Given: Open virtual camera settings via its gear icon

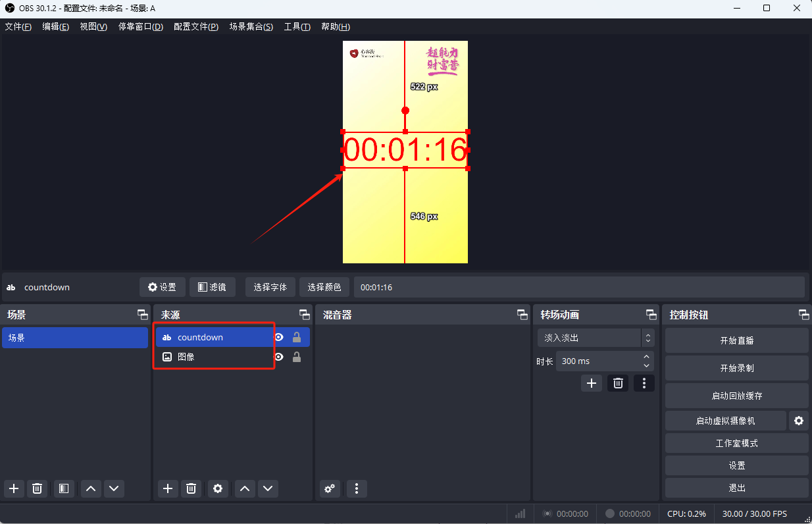Looking at the screenshot, I should (x=798, y=421).
